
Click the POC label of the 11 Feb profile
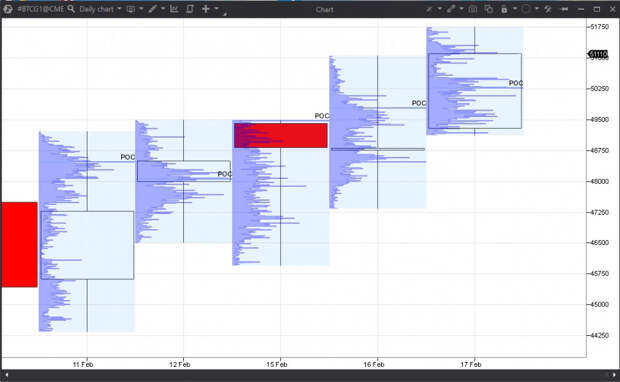[x=128, y=157]
